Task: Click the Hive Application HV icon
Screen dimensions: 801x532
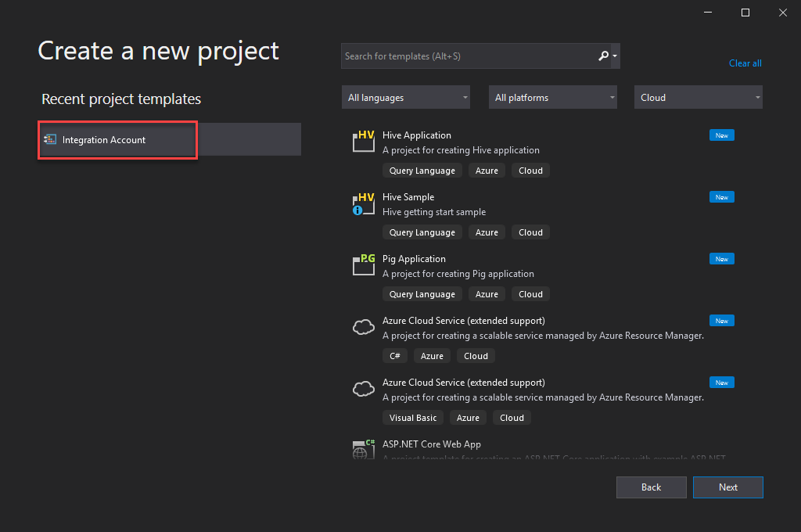Action: pyautogui.click(x=364, y=141)
